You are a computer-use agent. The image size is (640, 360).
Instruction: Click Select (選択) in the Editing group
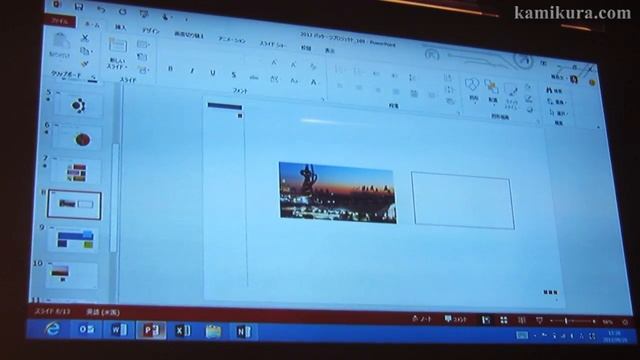pos(558,113)
